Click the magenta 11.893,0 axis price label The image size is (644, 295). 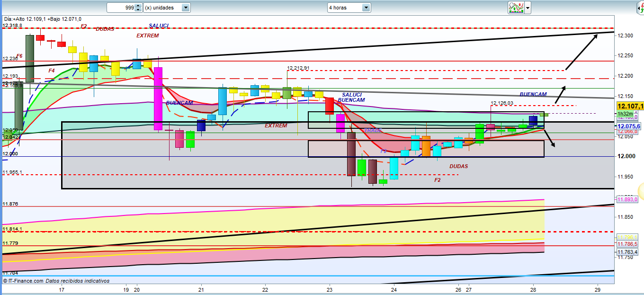(x=628, y=200)
